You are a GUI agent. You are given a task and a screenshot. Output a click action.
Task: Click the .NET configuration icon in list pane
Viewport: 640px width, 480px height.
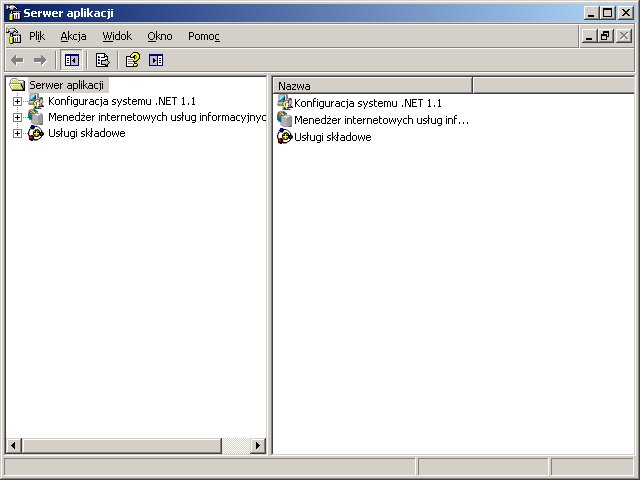click(284, 102)
